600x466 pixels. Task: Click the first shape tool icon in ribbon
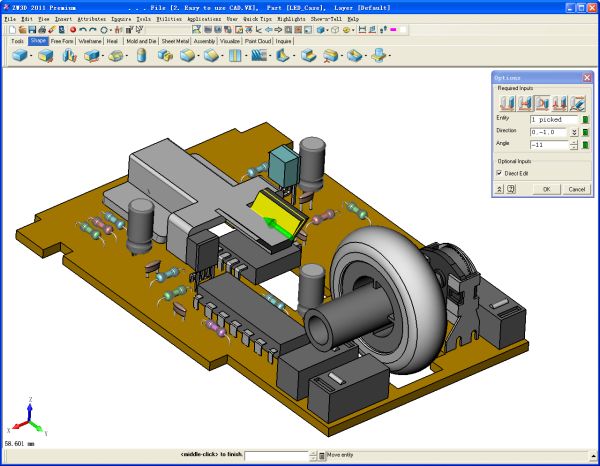click(x=19, y=57)
